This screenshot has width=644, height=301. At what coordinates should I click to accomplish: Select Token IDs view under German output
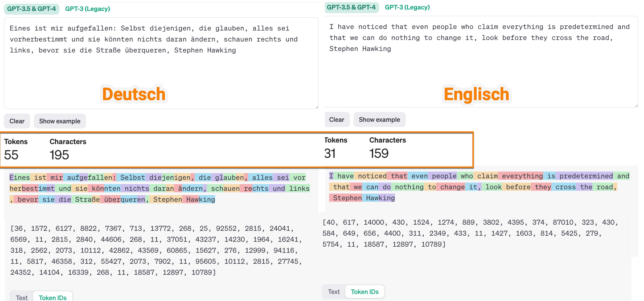(x=53, y=298)
